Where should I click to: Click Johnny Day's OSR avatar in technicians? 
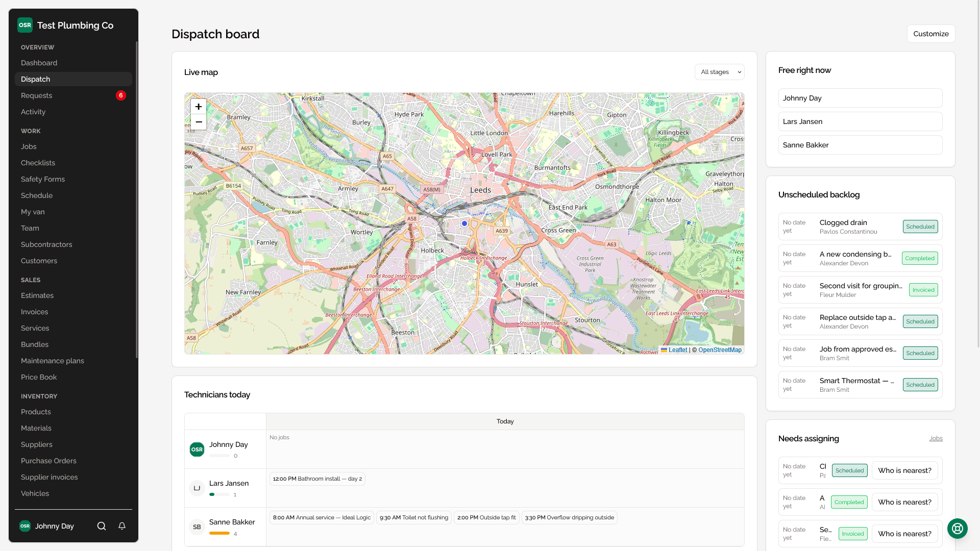click(x=197, y=449)
